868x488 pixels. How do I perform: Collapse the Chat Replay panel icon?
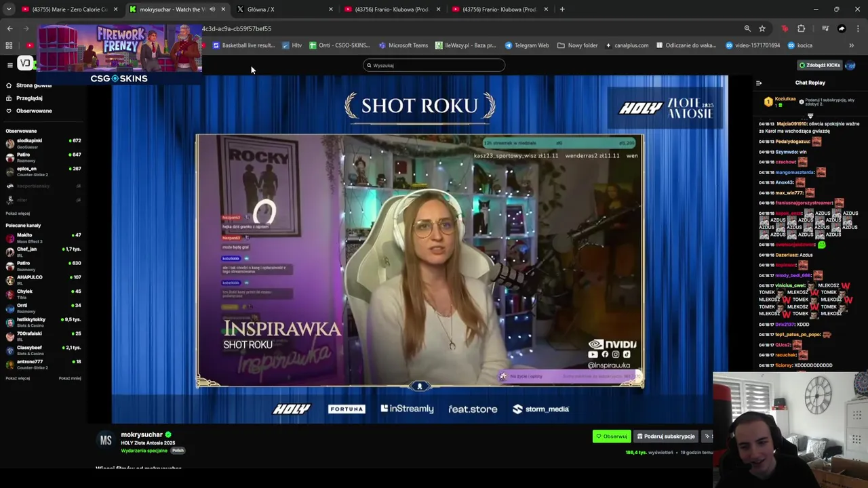tap(759, 83)
